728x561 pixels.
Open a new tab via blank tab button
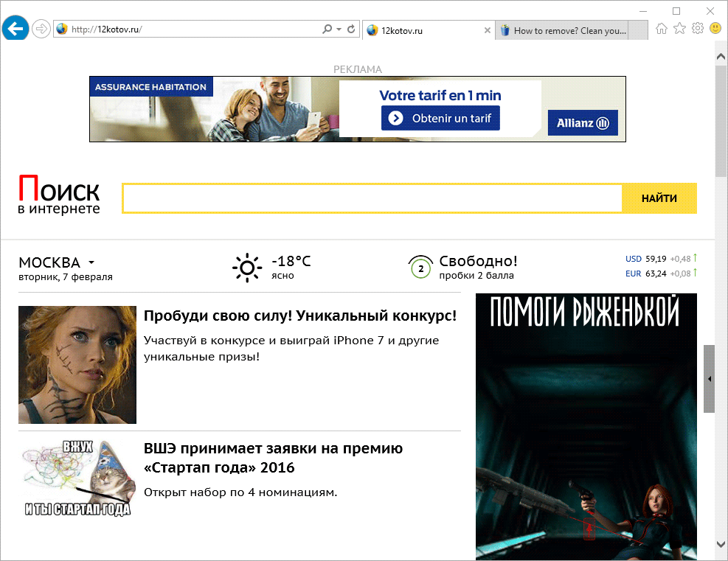638,31
